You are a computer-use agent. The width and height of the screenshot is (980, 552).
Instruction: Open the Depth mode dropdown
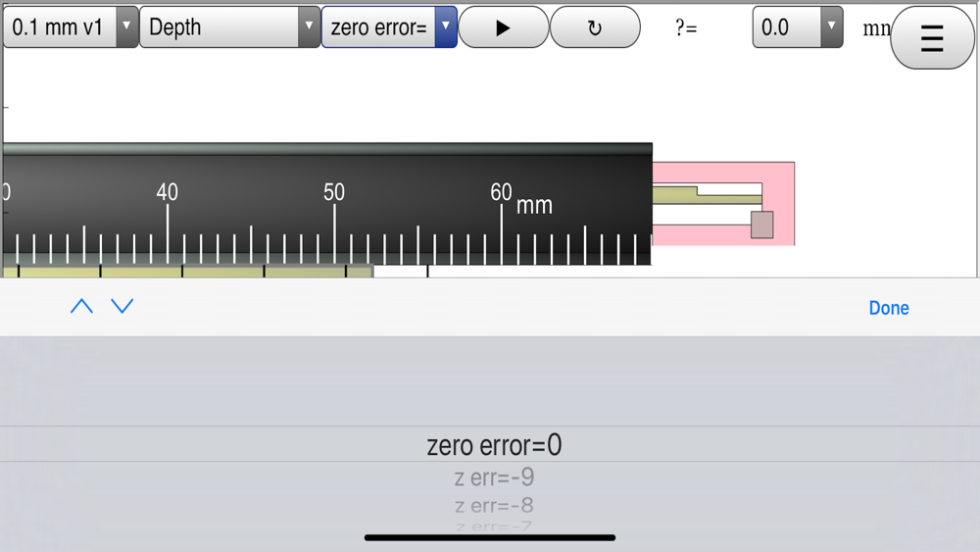[x=229, y=26]
